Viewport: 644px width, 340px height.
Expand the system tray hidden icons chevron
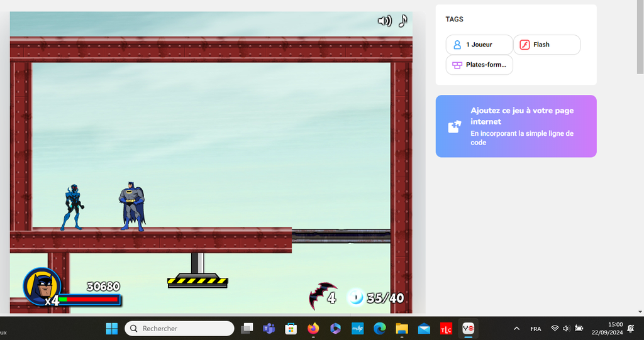(516, 329)
